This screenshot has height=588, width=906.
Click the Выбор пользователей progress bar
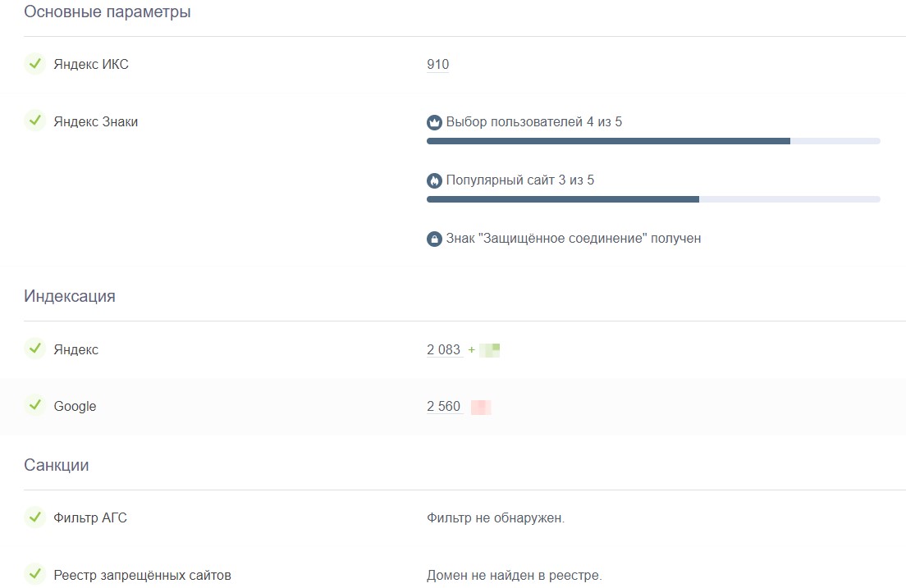coord(652,141)
